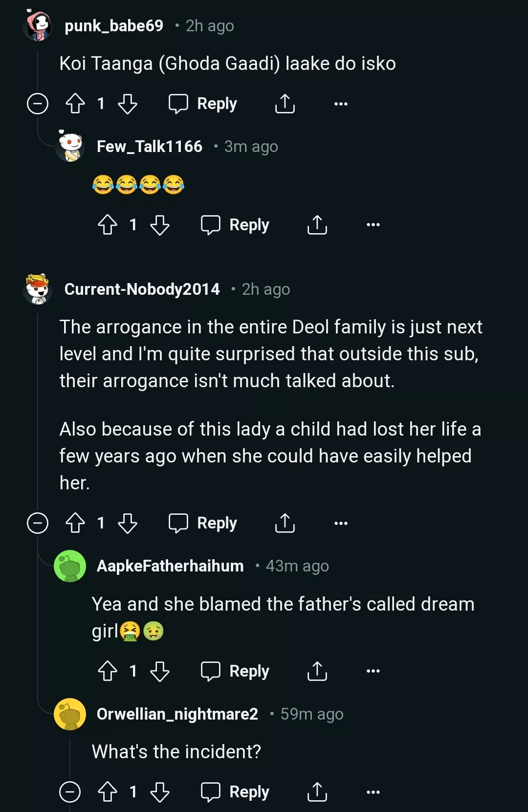View AapkeFatherhaihum's green avatar

point(70,566)
